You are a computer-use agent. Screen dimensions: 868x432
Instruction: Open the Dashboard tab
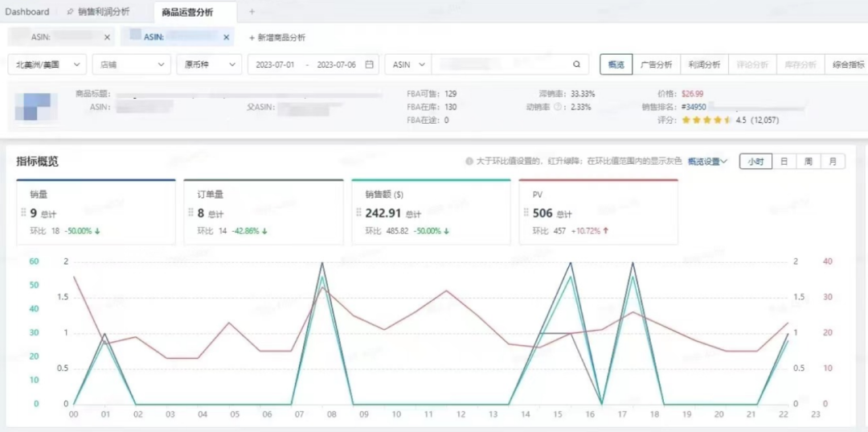[27, 11]
